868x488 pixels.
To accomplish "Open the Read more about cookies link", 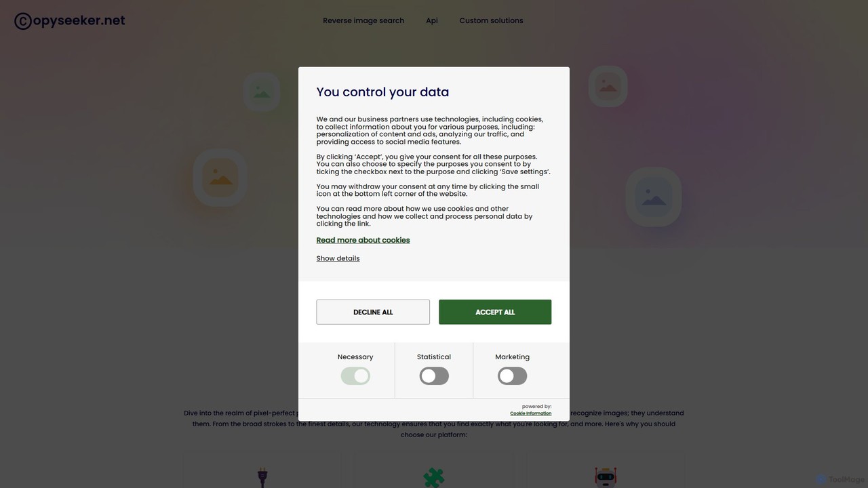I will click(363, 240).
